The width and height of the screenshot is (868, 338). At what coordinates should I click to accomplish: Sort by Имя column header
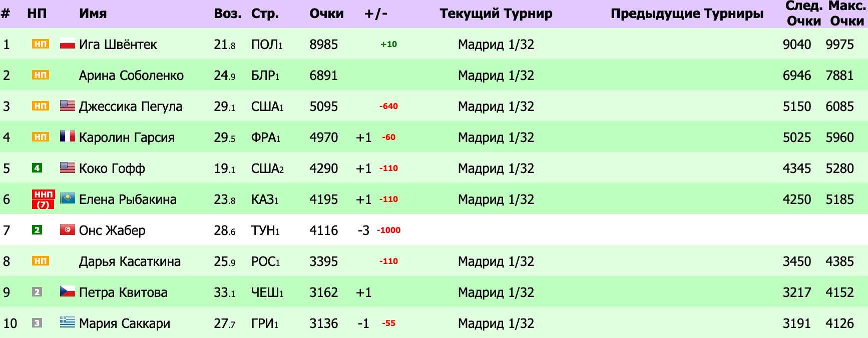(93, 13)
